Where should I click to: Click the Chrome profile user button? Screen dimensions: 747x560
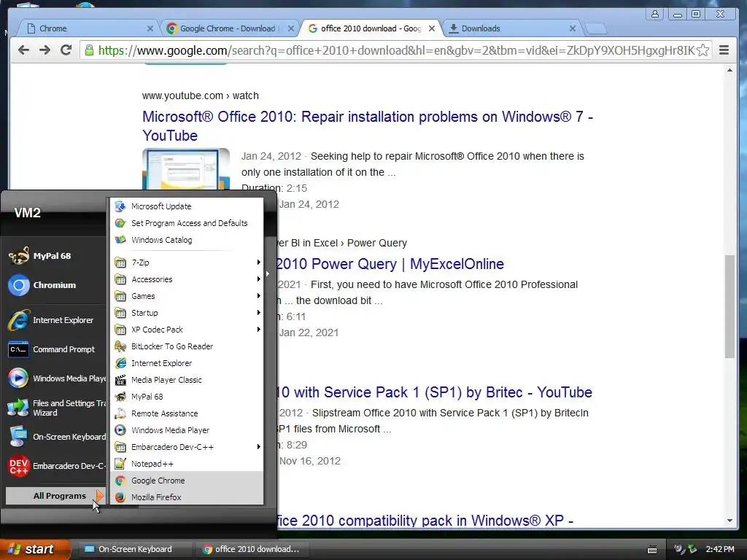[x=655, y=14]
